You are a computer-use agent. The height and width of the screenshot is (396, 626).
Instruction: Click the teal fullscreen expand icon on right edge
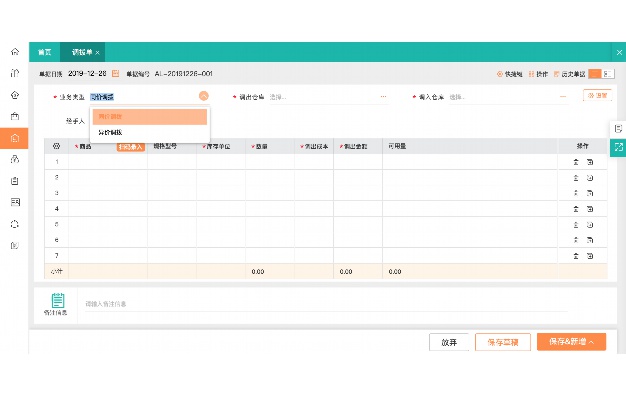pyautogui.click(x=618, y=147)
